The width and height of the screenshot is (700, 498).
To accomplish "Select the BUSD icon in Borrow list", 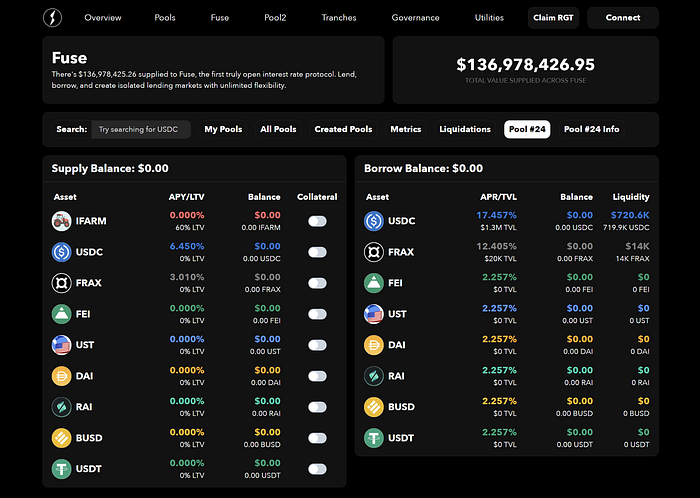I will pos(374,407).
